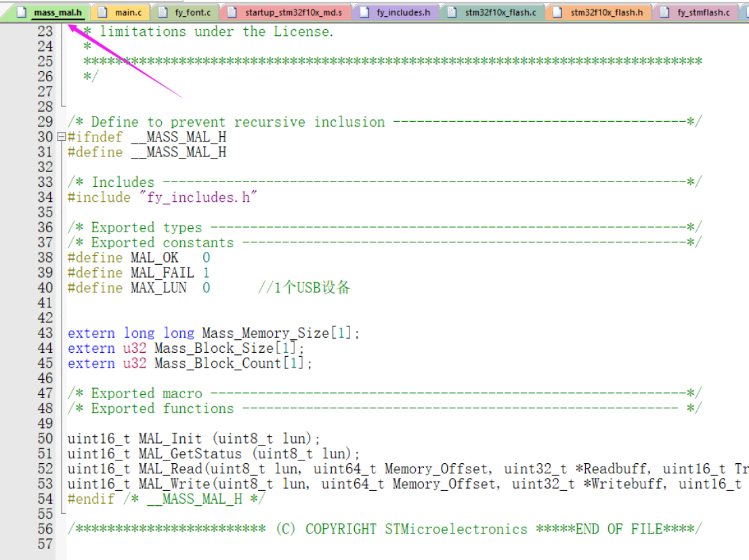Screen dimensions: 749x560
Task: Click the document icon on the fy_includes.h tab
Action: coord(364,12)
